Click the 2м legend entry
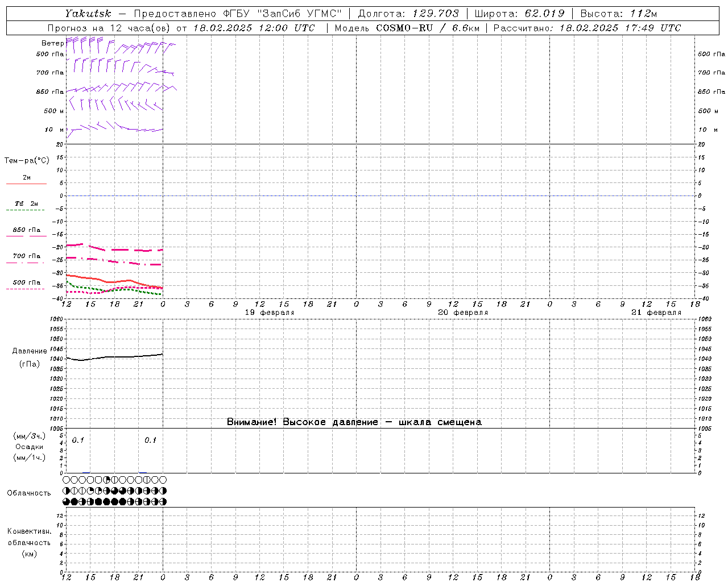 27,178
